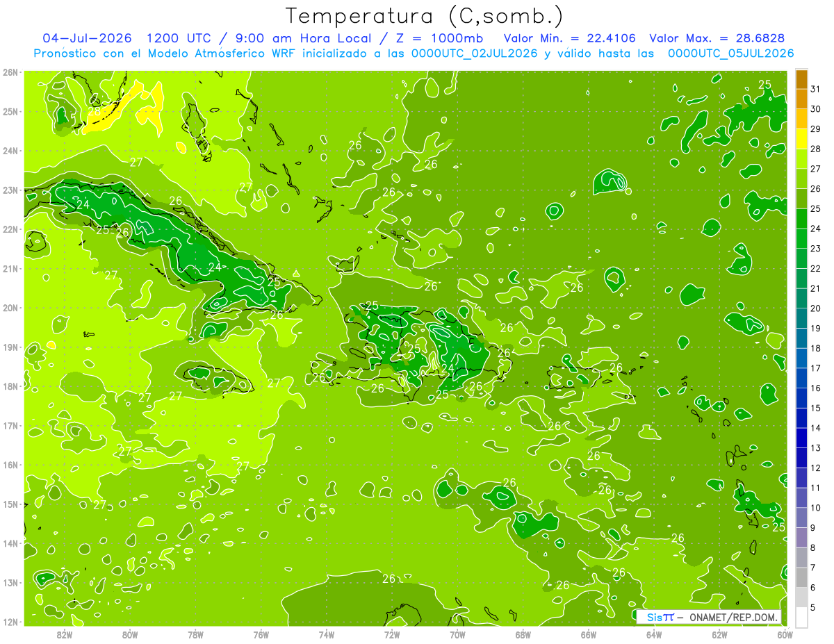This screenshot has height=644, width=834.
Task: Click the "21N" latitude axis label
Action: [x=10, y=268]
